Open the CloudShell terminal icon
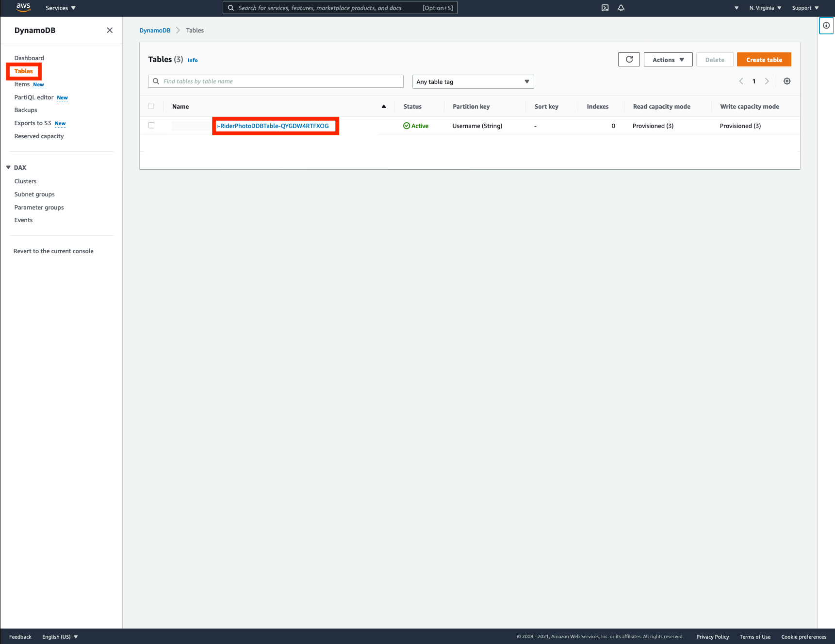 605,8
